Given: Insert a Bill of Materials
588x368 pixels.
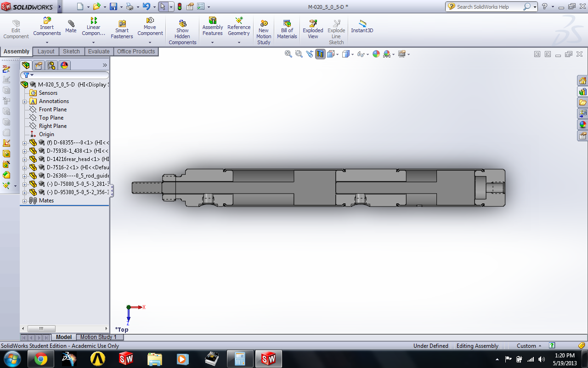Looking at the screenshot, I should point(287,29).
